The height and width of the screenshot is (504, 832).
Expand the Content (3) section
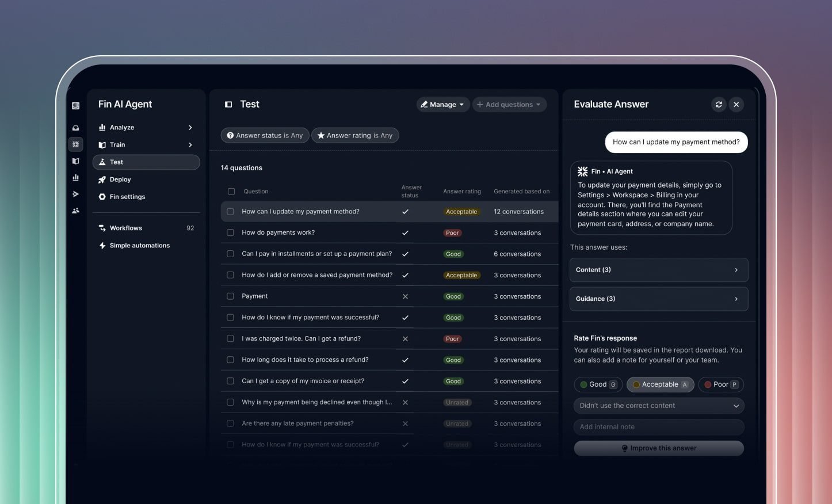[x=658, y=269]
